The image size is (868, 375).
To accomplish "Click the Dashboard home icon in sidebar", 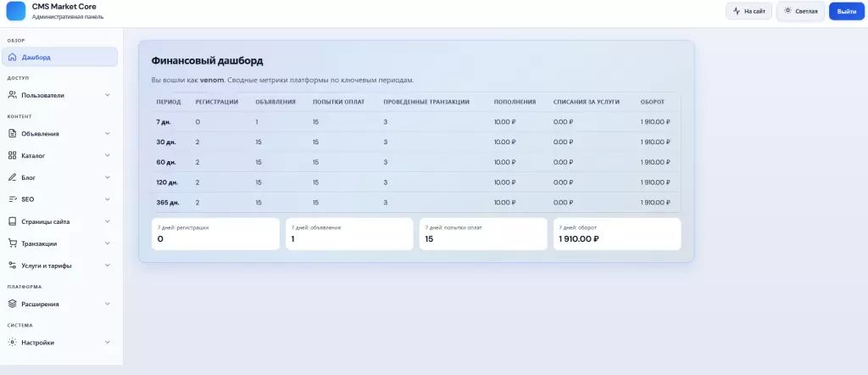I will 12,58.
